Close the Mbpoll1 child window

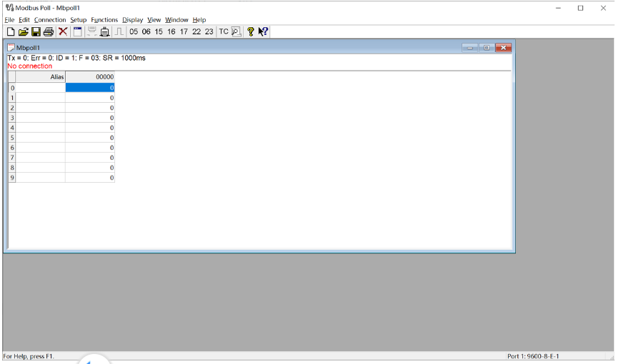pyautogui.click(x=503, y=48)
